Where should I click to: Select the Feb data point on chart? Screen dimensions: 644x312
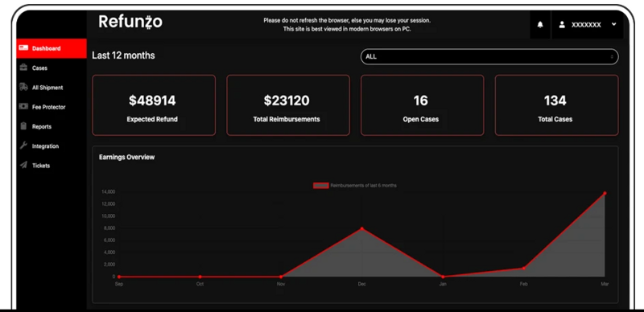click(x=524, y=268)
